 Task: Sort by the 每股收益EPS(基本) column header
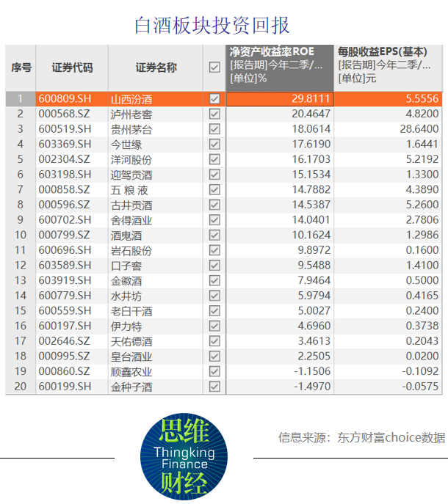click(x=388, y=67)
